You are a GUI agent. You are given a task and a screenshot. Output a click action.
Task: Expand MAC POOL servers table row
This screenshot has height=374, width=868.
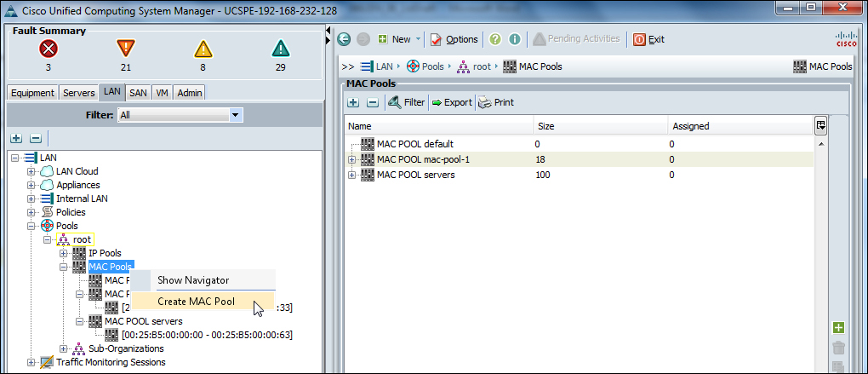[x=352, y=175]
